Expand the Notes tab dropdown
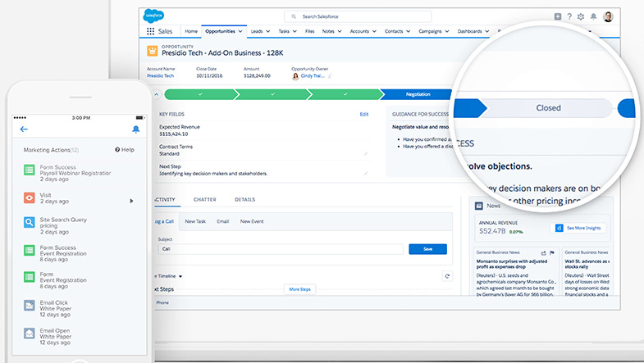Screen dimensions: 644x363 [340, 31]
